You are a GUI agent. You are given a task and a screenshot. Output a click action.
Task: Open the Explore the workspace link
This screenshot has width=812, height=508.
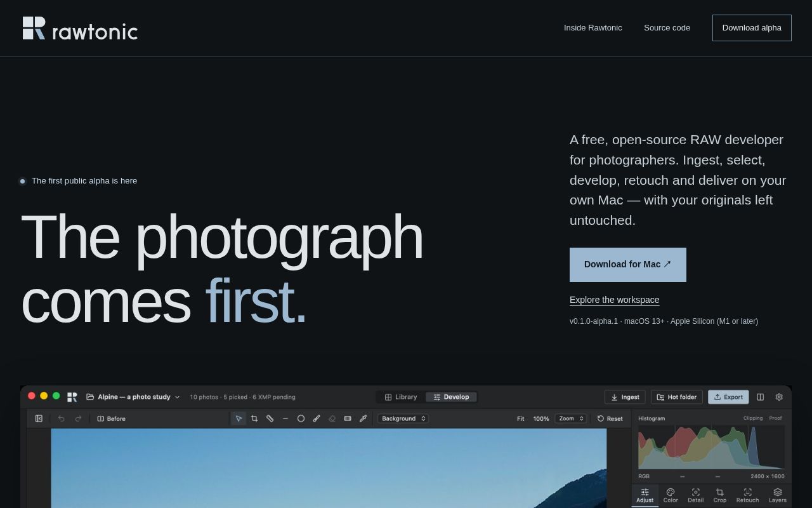[x=615, y=300]
